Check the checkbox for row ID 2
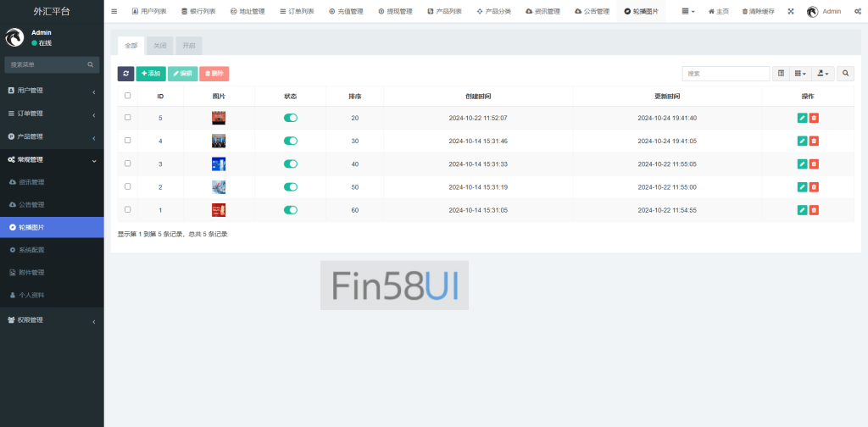The width and height of the screenshot is (868, 427). pos(128,186)
